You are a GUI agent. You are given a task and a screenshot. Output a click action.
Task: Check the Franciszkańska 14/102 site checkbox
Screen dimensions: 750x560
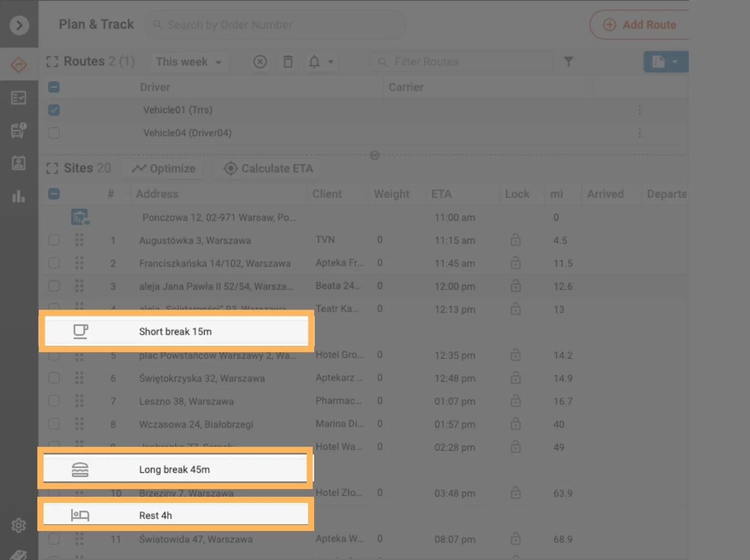coord(54,263)
